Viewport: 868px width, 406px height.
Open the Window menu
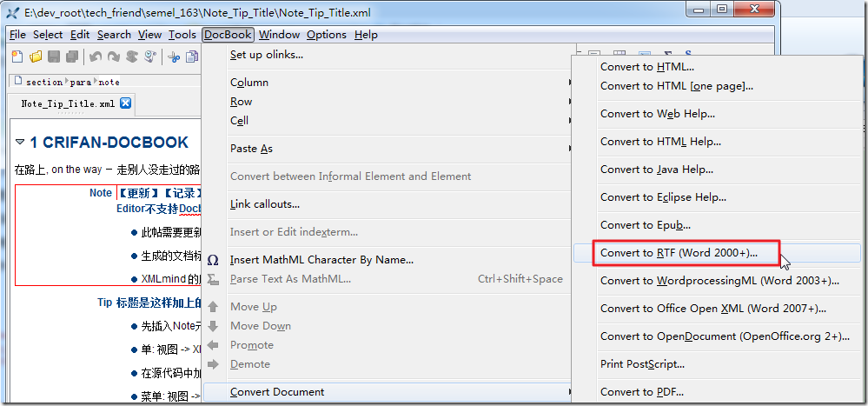tap(279, 35)
